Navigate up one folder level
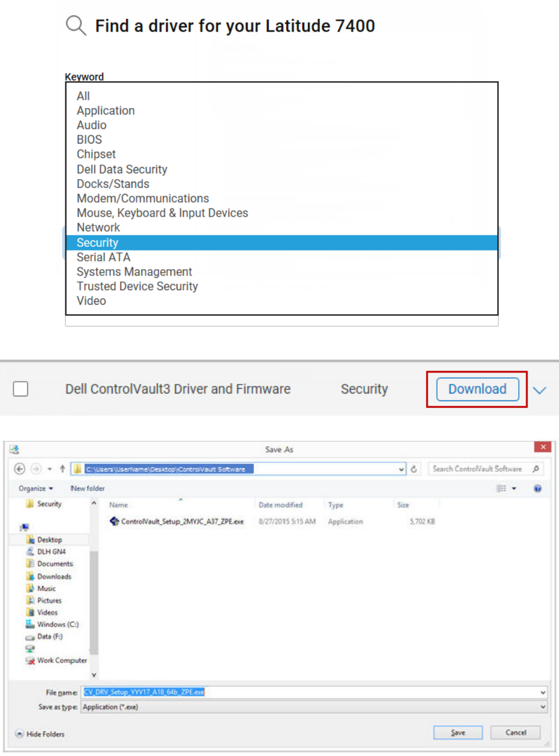This screenshot has width=559, height=756. tap(62, 469)
